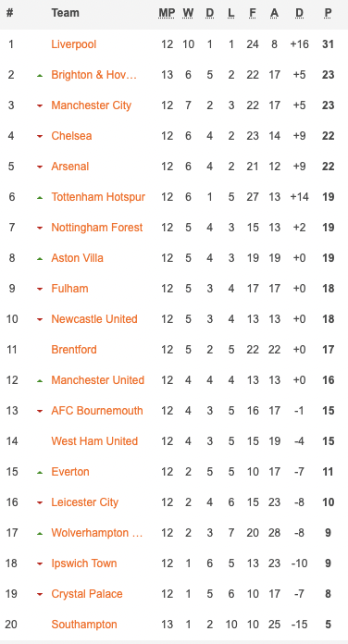The height and width of the screenshot is (644, 348).
Task: Click the red down arrow beside Fulham
Action: click(x=40, y=289)
